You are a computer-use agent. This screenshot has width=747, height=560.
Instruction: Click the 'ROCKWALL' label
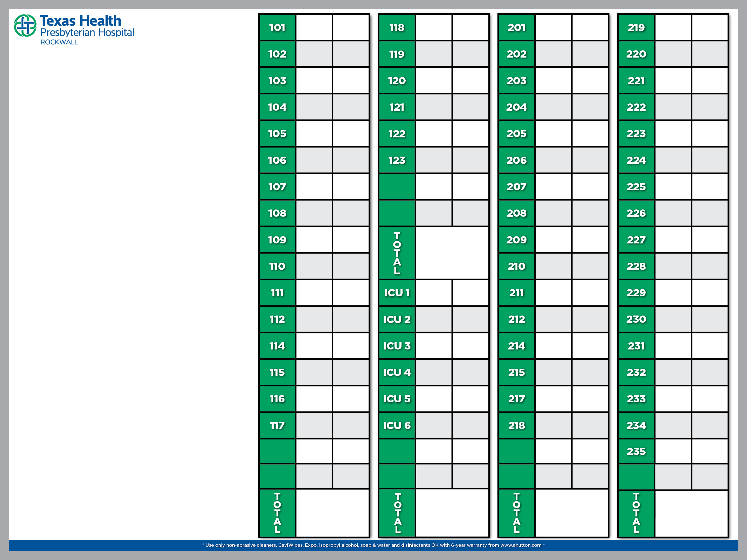59,42
